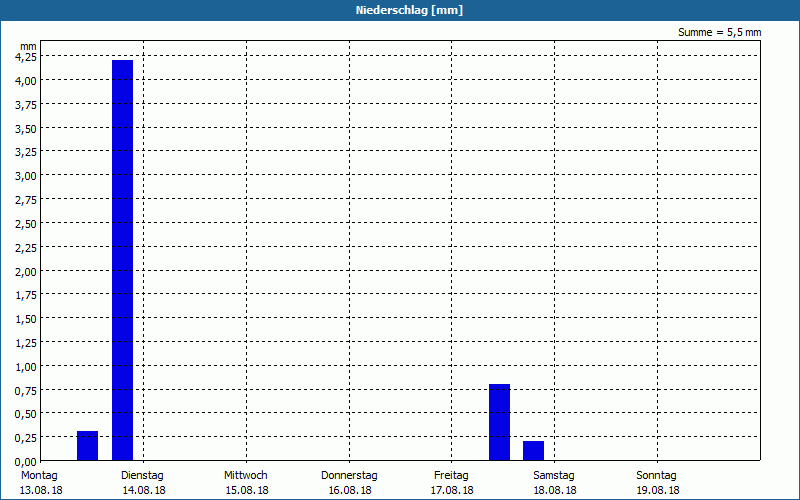The height and width of the screenshot is (500, 800).
Task: Click the Freitag axis label
Action: coord(451,475)
